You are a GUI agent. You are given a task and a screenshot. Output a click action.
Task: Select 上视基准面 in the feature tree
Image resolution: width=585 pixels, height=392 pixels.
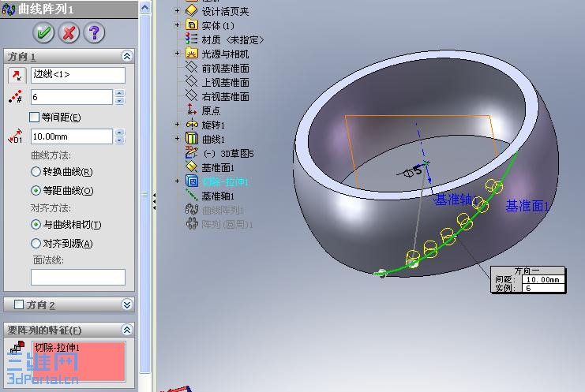click(225, 82)
